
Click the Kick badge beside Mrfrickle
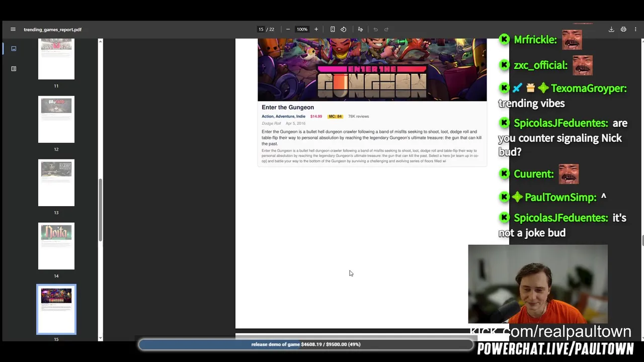[504, 39]
